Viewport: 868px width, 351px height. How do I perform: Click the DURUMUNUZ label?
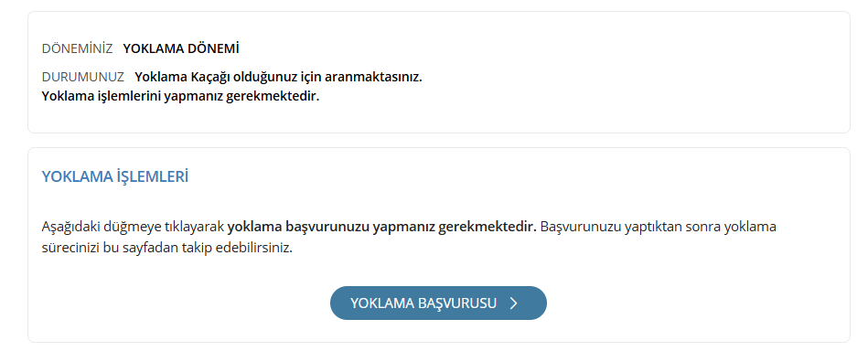[x=83, y=77]
